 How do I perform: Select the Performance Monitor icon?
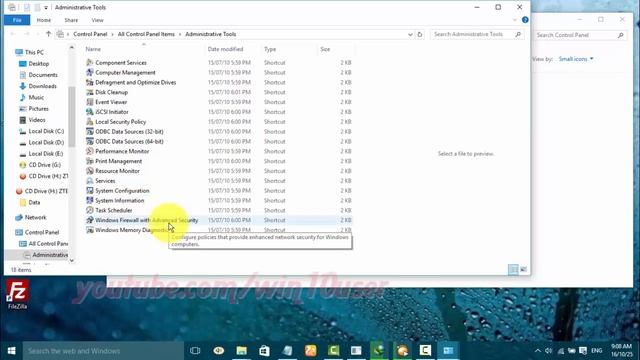(90, 151)
